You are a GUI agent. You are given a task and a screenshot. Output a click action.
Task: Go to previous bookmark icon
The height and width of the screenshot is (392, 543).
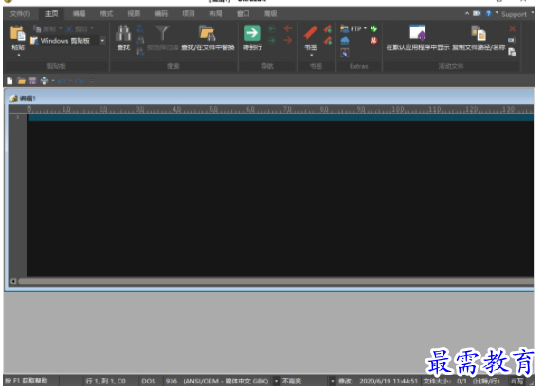coord(328,28)
